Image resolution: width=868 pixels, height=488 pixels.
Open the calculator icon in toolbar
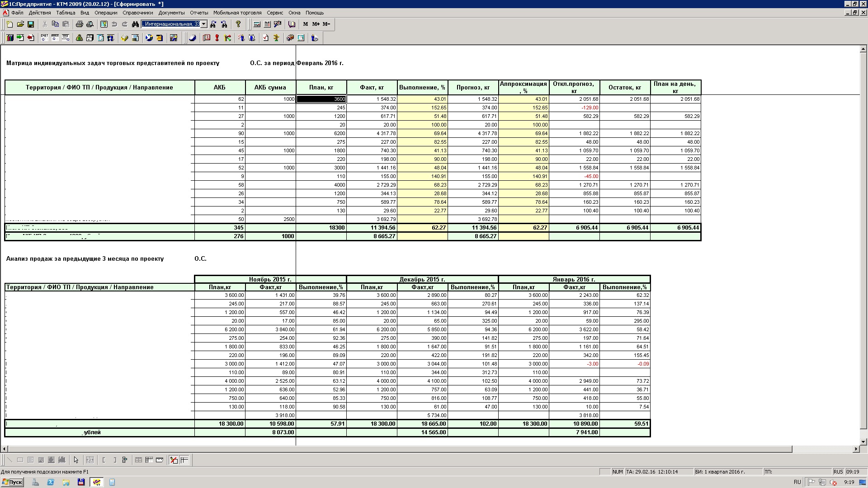click(257, 24)
